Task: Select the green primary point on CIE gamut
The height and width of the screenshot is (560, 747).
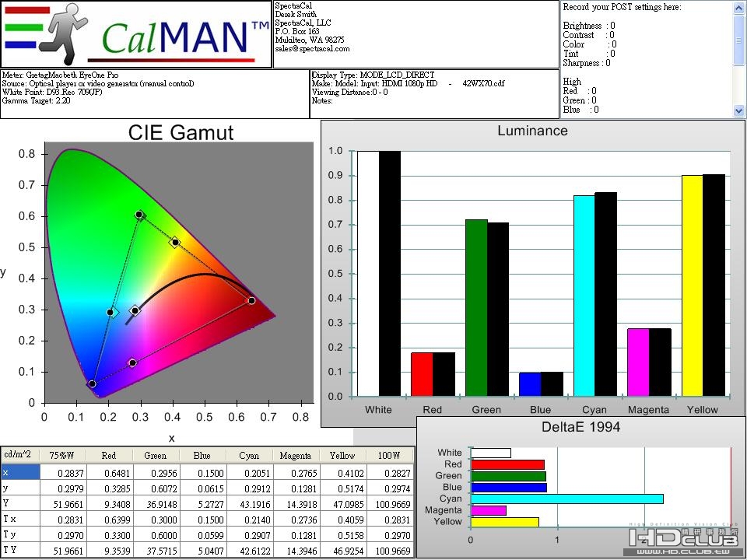Action: [x=139, y=215]
